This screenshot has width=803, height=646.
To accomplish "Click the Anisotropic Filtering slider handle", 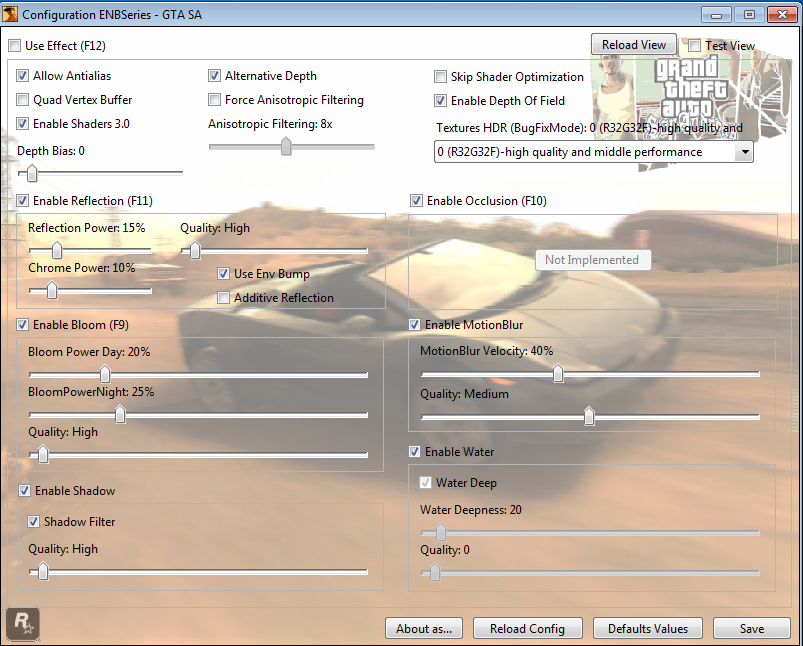I will coord(286,147).
